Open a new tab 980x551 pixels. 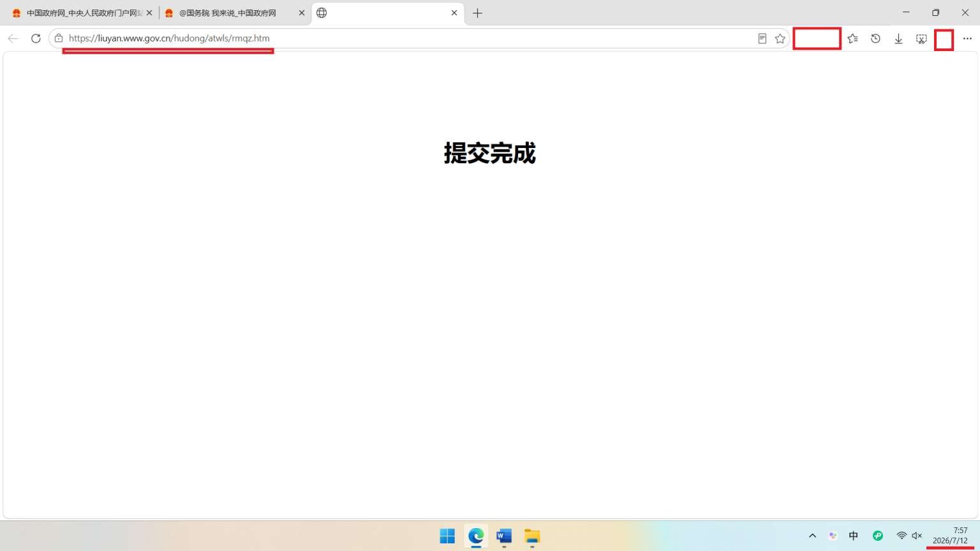[477, 13]
